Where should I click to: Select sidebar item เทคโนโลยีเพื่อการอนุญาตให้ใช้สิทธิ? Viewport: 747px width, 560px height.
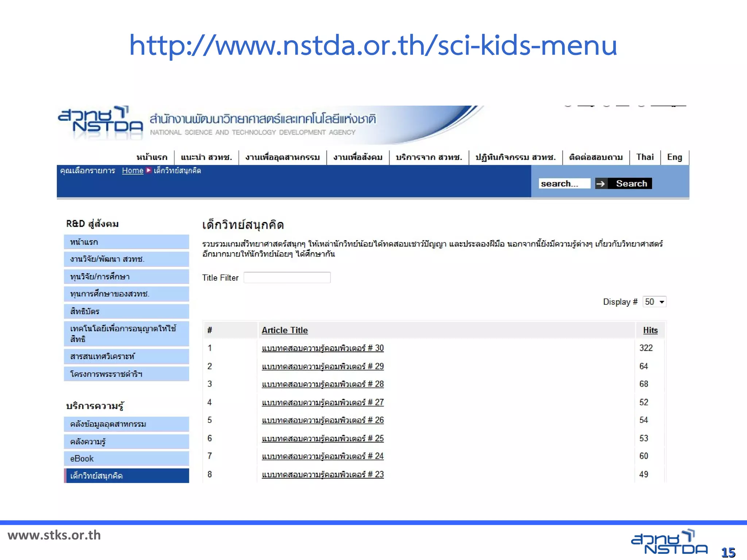pyautogui.click(x=127, y=334)
